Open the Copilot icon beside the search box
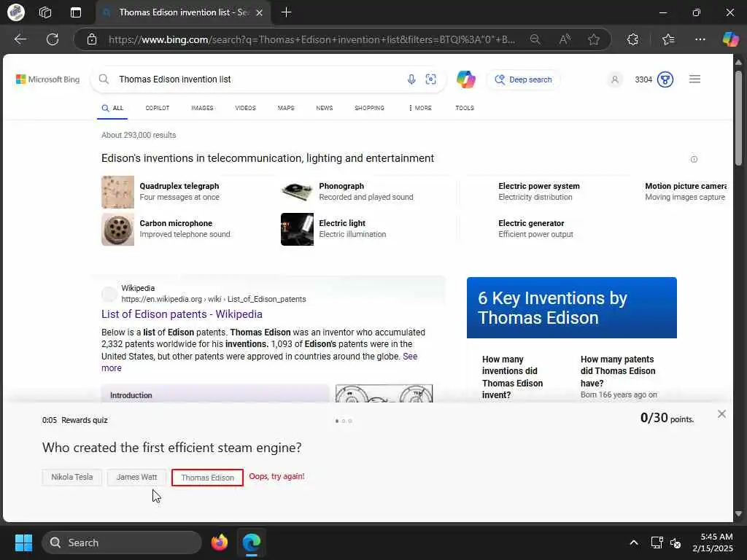 click(x=466, y=79)
